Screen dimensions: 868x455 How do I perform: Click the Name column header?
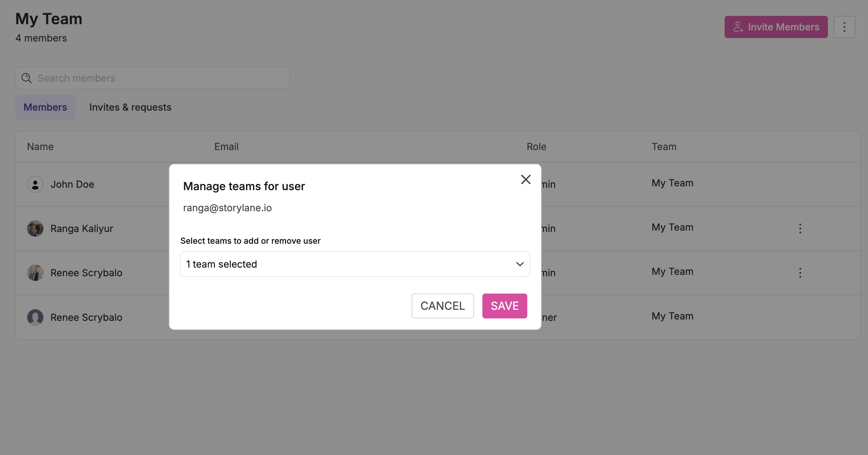click(40, 147)
